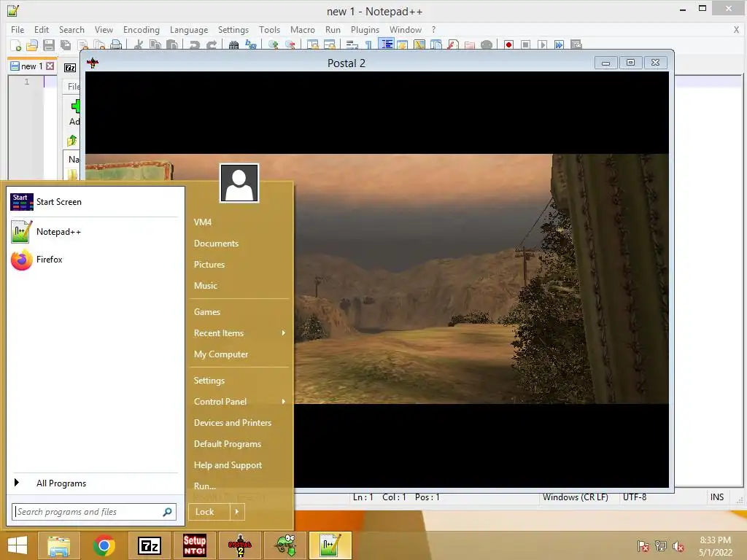Redo using the toolbar redo arrow

pyautogui.click(x=212, y=45)
